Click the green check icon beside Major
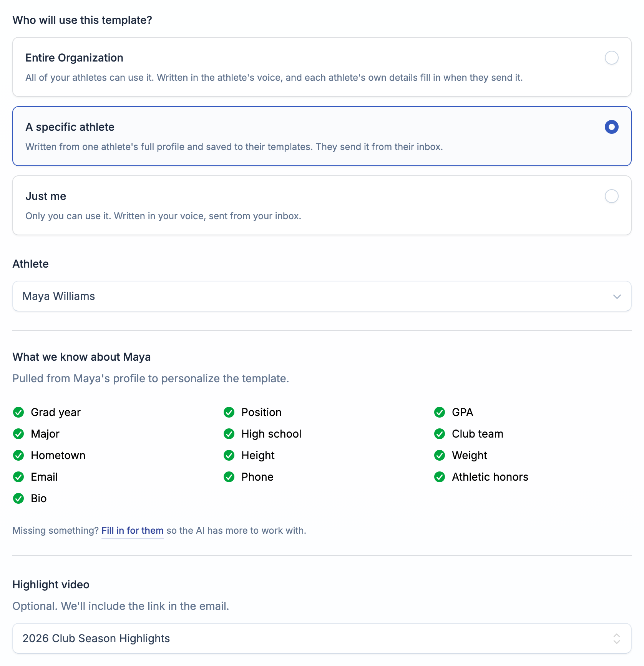This screenshot has width=644, height=666. [x=18, y=434]
